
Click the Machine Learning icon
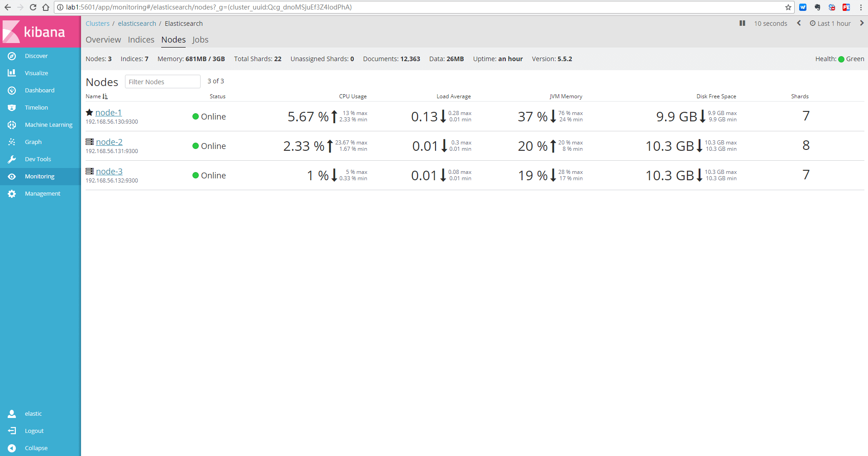(12, 125)
